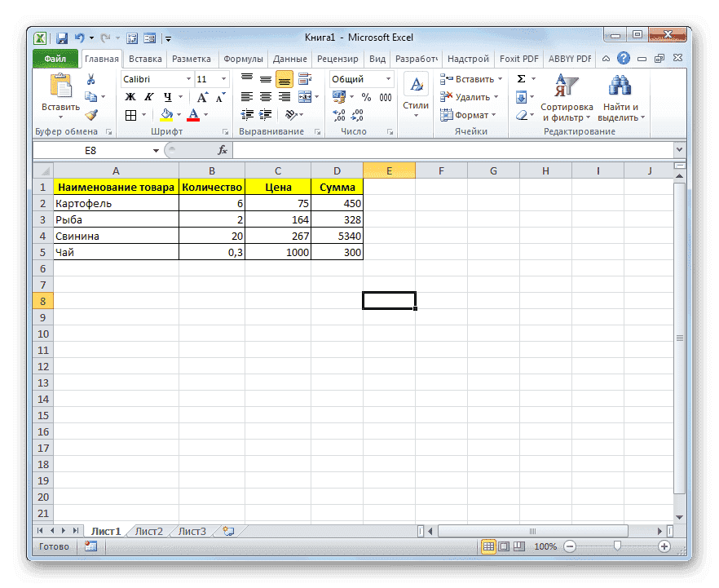Select the red font color swatch
719x588 pixels.
(x=192, y=120)
